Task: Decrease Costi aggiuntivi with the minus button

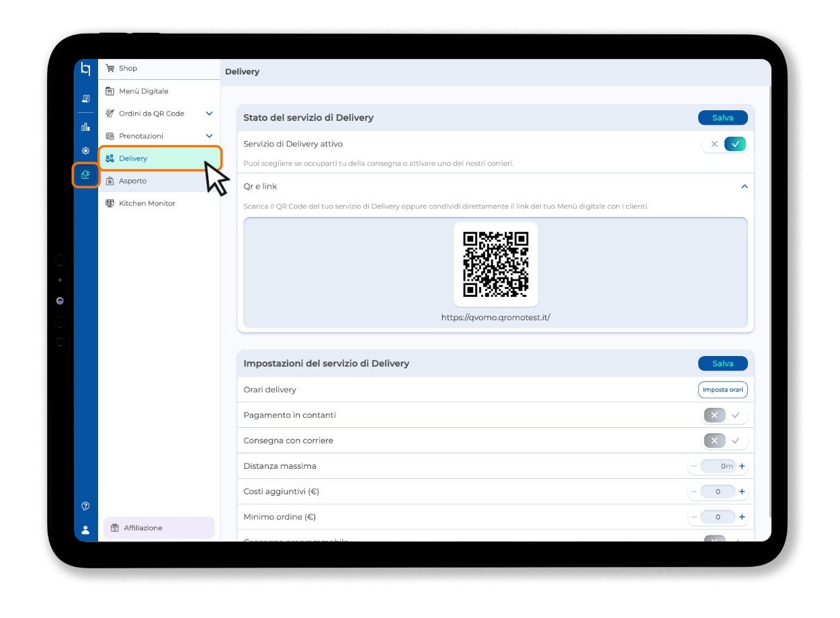Action: coord(694,492)
